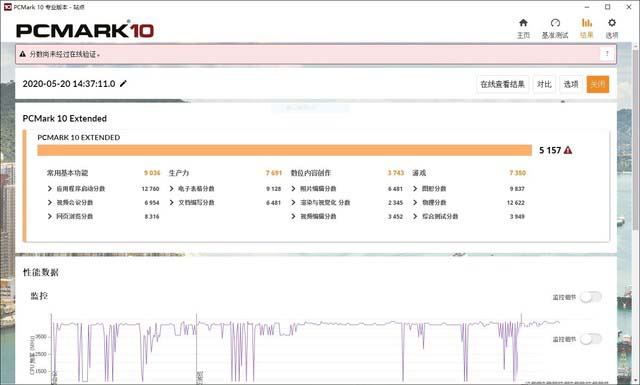Click the 监控 subsection heading
The width and height of the screenshot is (640, 385).
pos(39,296)
